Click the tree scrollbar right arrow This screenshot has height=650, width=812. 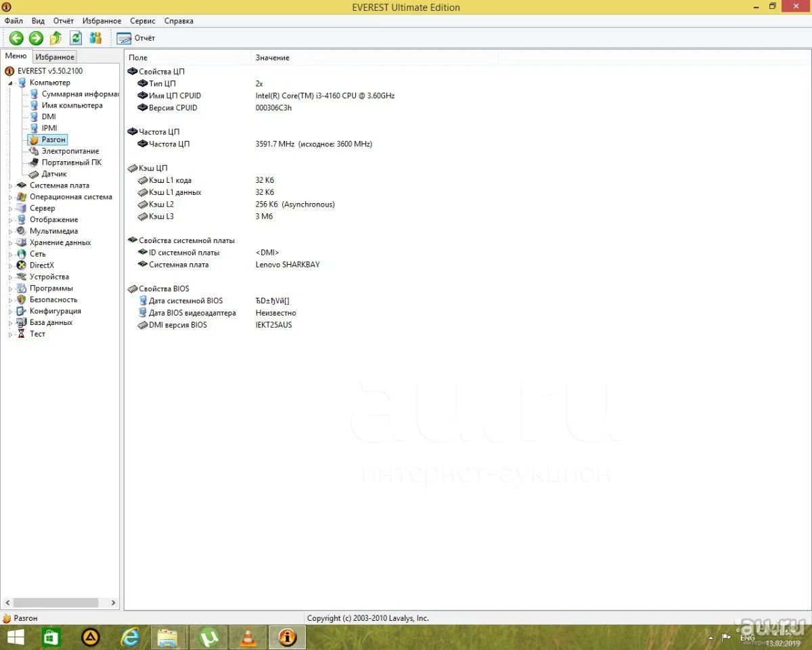113,603
